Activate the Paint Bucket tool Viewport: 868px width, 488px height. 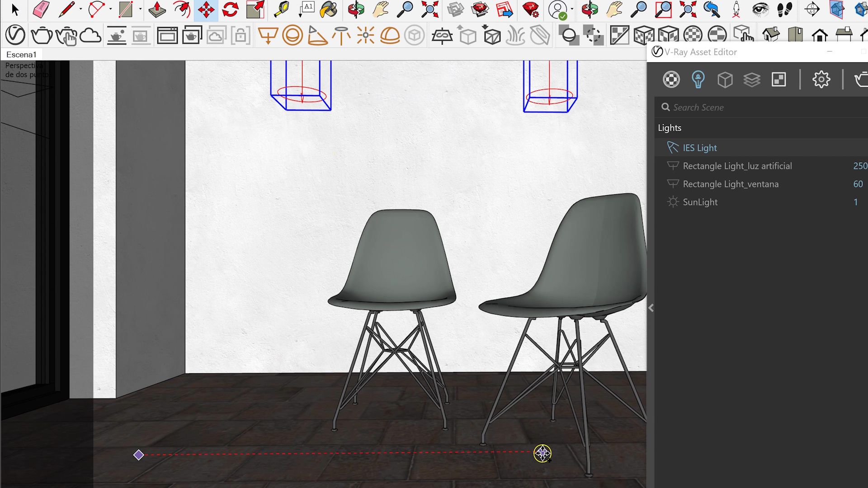click(329, 9)
